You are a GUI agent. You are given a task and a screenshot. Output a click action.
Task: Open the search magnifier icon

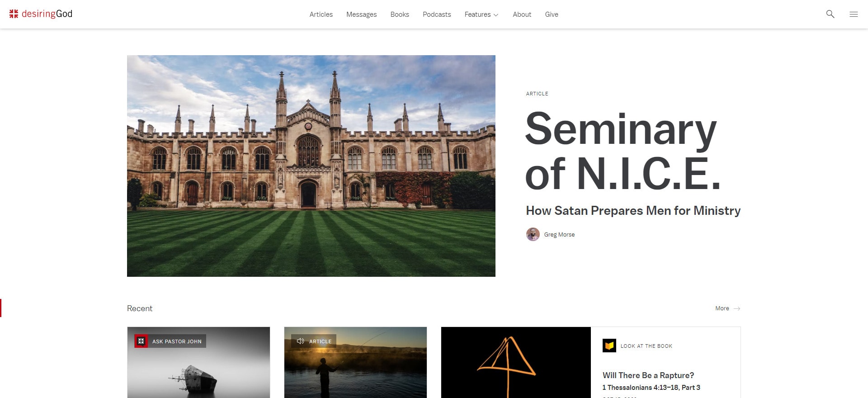(830, 14)
